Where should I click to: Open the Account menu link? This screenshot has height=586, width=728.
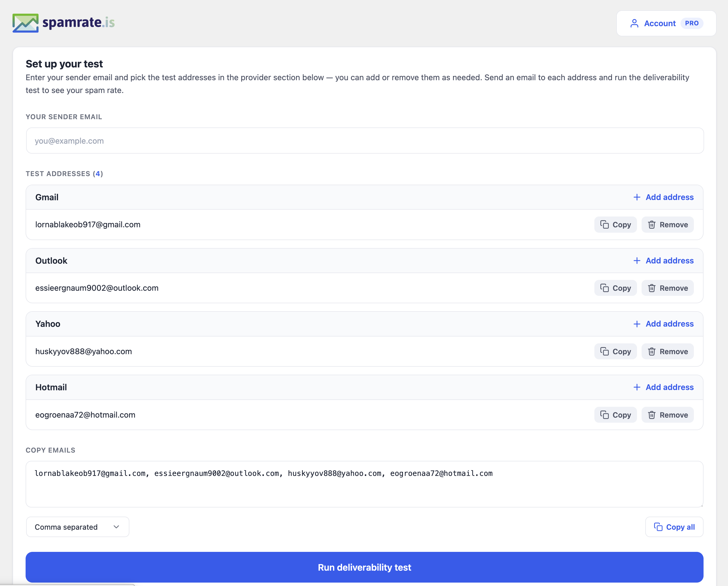666,23
